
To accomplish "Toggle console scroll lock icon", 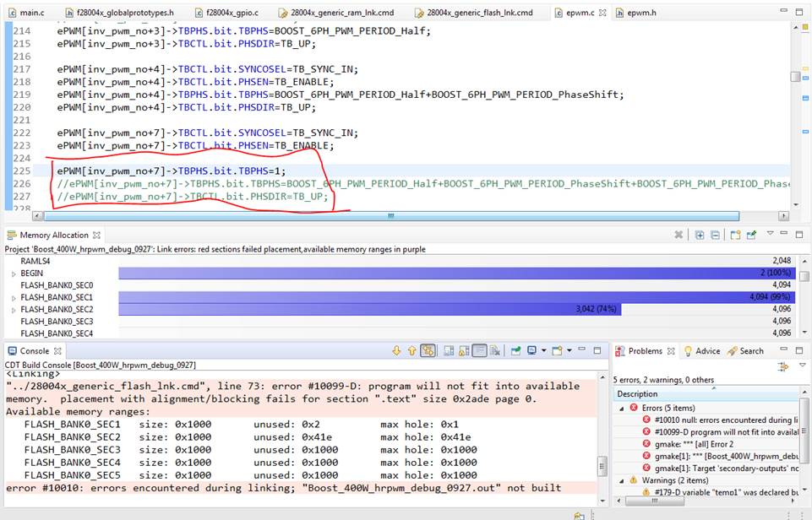I will coord(464,351).
